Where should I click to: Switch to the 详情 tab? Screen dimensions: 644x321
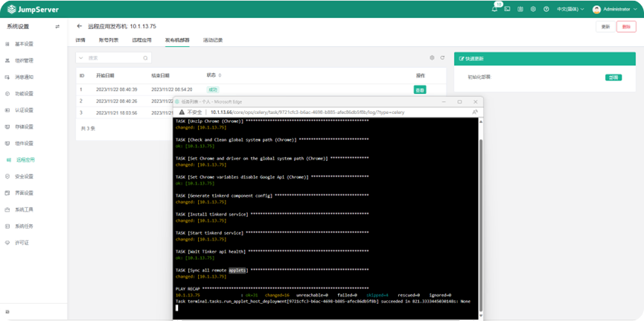[x=80, y=40]
